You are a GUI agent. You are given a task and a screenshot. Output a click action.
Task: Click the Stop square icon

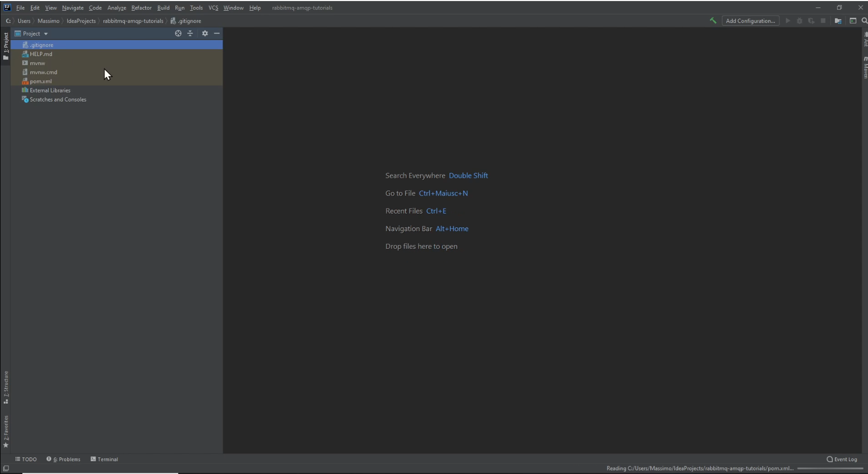pyautogui.click(x=823, y=21)
